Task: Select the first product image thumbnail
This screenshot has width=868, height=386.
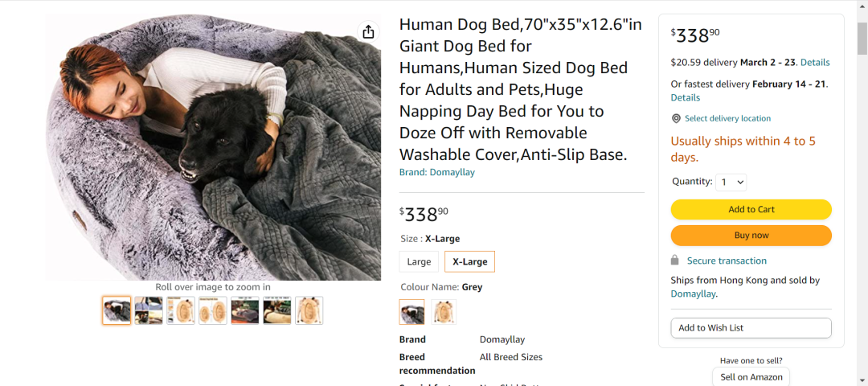Action: (x=117, y=310)
